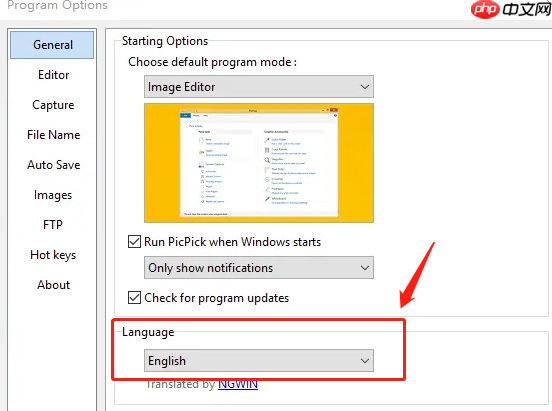Image resolution: width=552 pixels, height=411 pixels.
Task: Click the chevron arrow of Image Editor combo box
Action: click(x=365, y=87)
